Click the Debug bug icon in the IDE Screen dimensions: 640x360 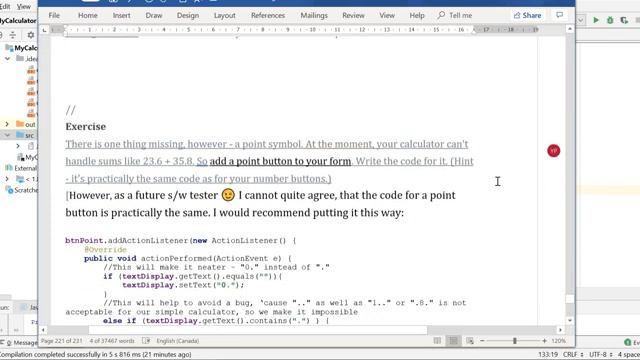pos(610,20)
